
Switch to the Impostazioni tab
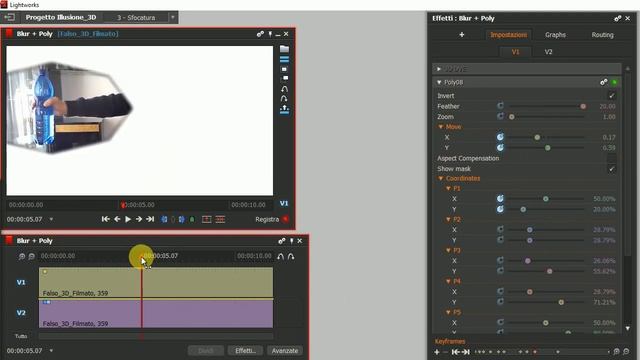[x=509, y=35]
